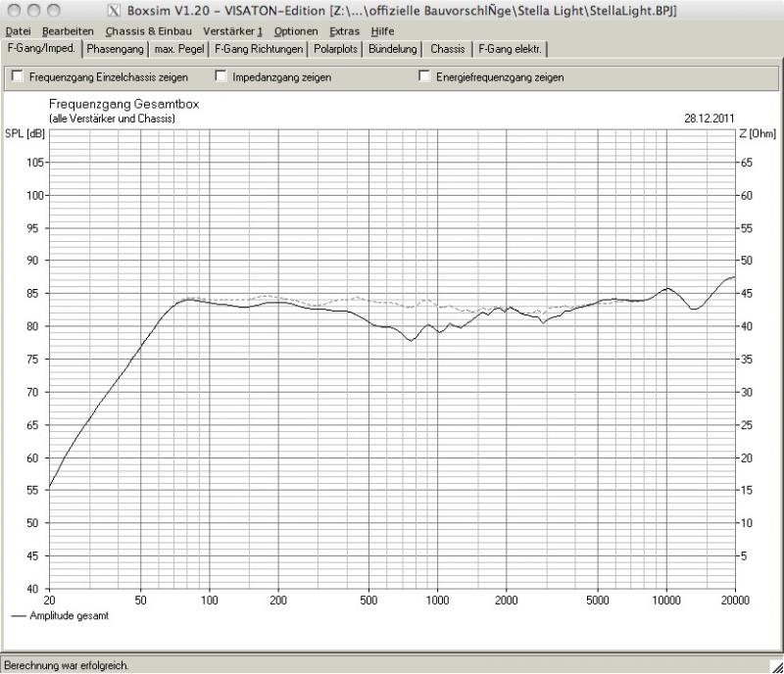The height and width of the screenshot is (674, 784).
Task: Open the Datei menu
Action: click(18, 31)
